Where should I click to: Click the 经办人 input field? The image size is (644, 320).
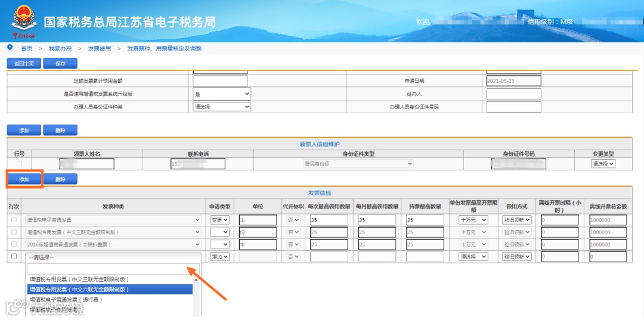[514, 94]
